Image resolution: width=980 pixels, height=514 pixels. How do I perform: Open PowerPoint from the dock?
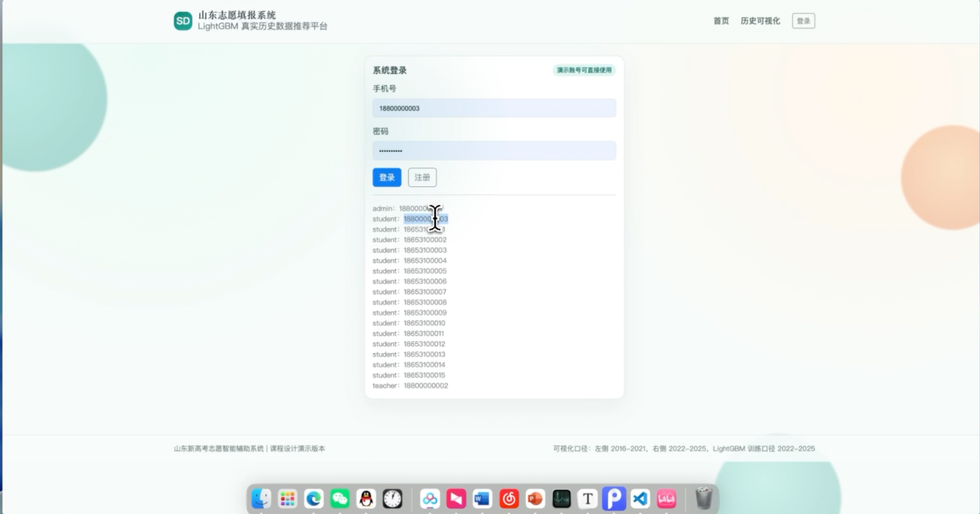(535, 499)
